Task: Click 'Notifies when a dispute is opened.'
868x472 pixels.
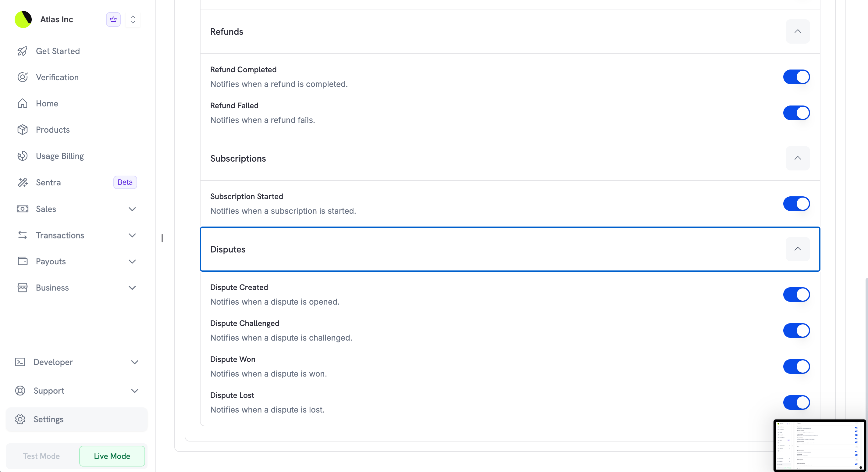Action: 275,302
